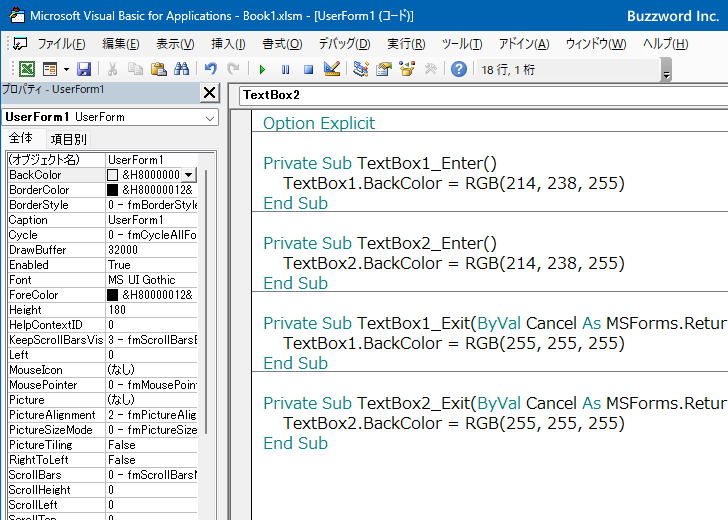Open the アドイン(A) menu
This screenshot has width=728, height=520.
click(x=524, y=44)
